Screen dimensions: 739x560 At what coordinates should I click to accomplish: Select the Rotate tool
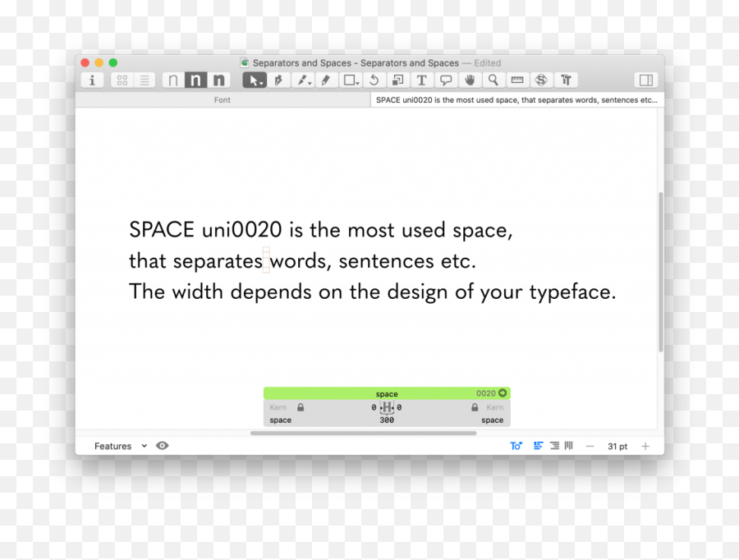[374, 80]
